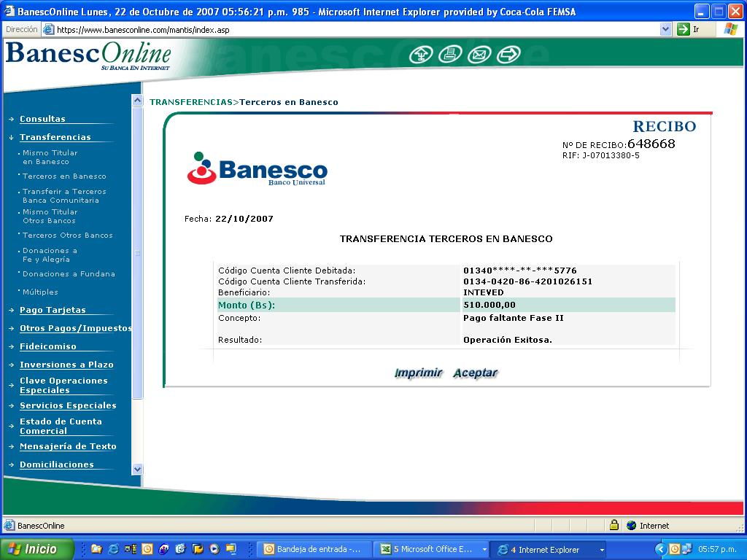Click the tray expand arrow icon

660,549
